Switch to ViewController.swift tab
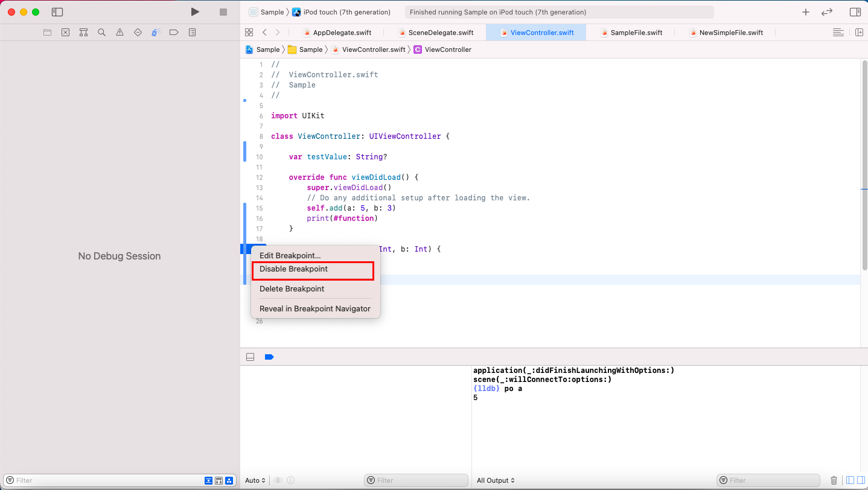868x490 pixels. click(x=536, y=33)
